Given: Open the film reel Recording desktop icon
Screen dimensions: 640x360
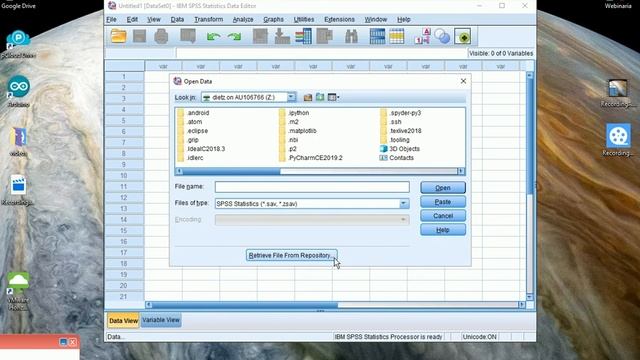Looking at the screenshot, I should 618,140.
